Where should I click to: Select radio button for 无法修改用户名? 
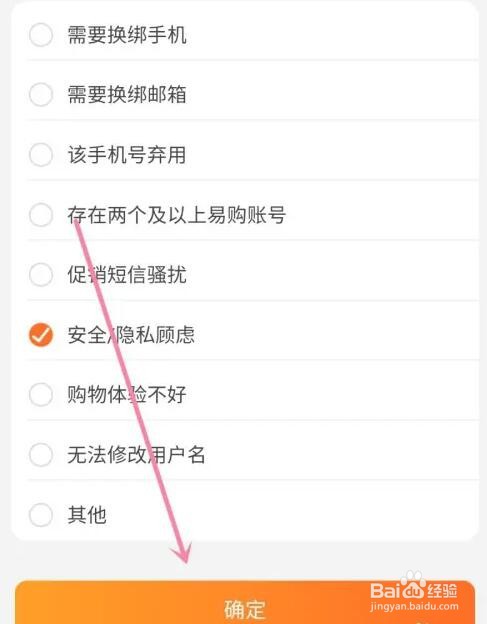41,455
